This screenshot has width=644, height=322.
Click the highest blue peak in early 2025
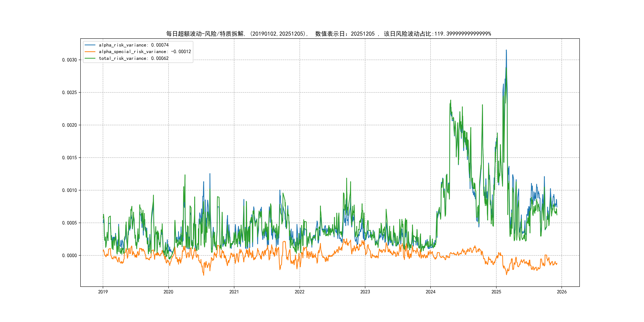(506, 50)
